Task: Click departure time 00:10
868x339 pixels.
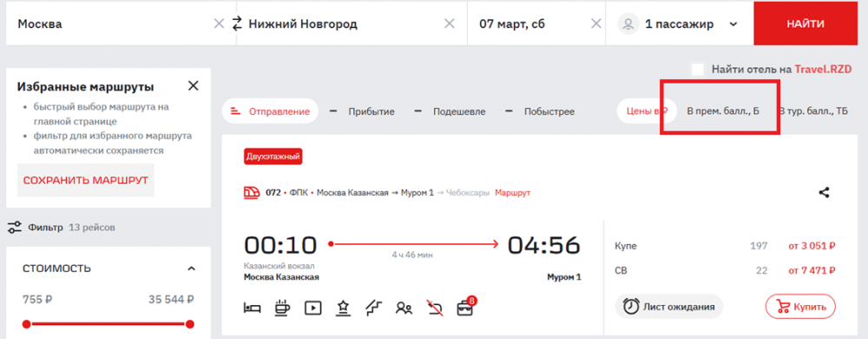Action: 280,245
